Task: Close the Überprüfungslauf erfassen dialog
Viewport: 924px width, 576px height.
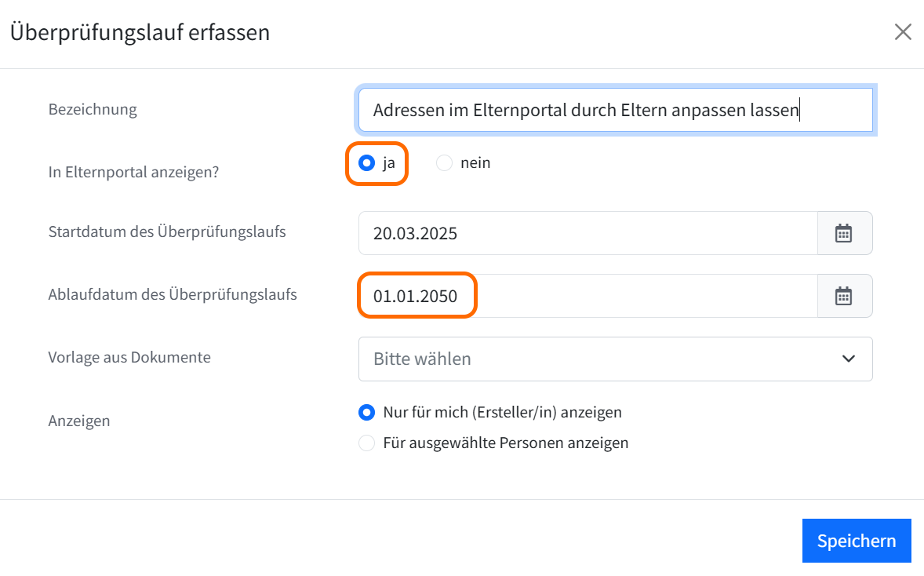Action: click(903, 32)
